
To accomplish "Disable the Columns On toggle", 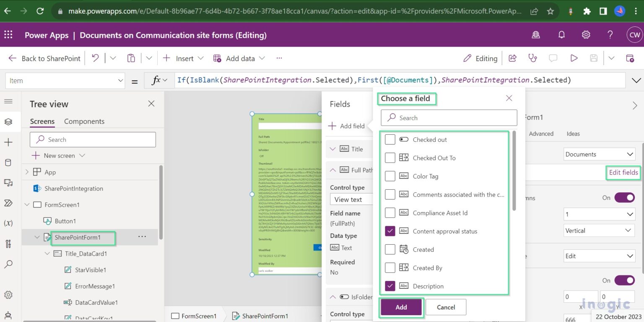I will pyautogui.click(x=624, y=197).
